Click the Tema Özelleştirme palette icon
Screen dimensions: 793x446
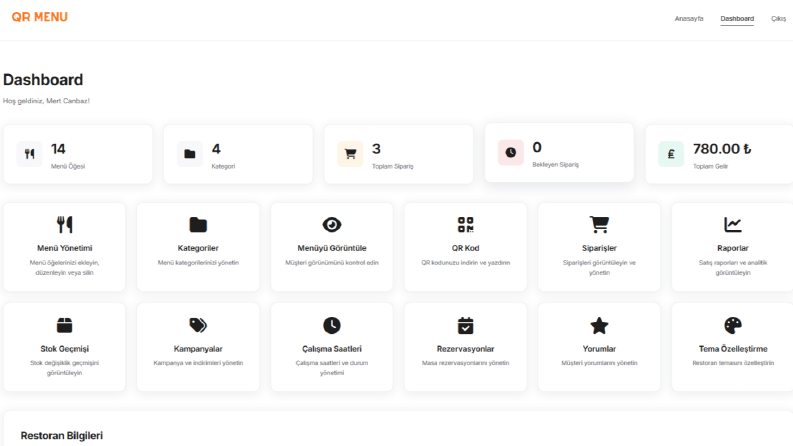click(733, 325)
